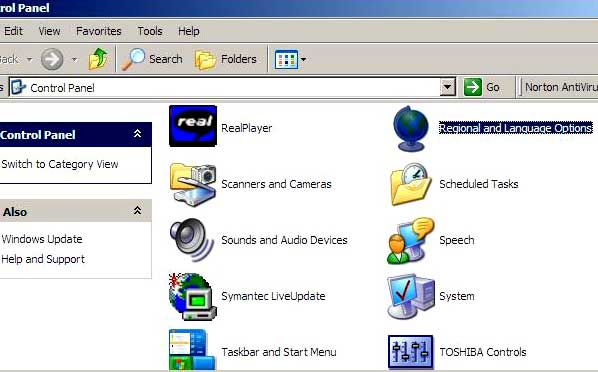The height and width of the screenshot is (372, 598).
Task: Open the Scanners and Cameras icon
Action: [193, 184]
